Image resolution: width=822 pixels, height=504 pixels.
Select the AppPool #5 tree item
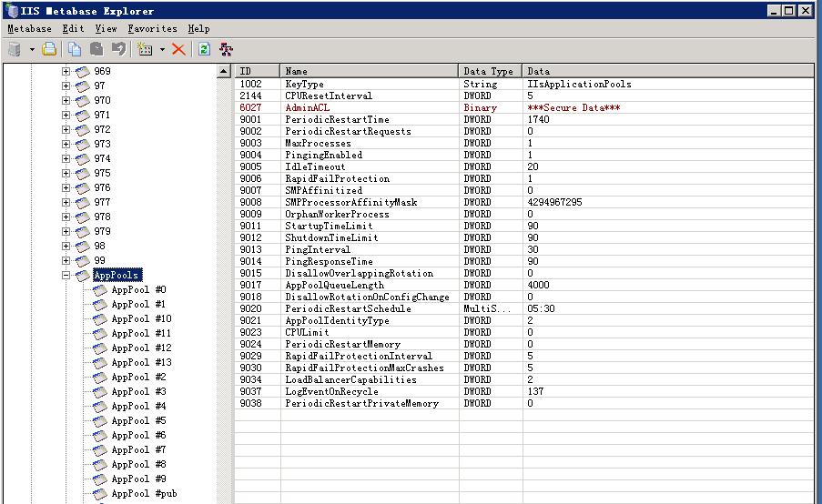tap(138, 420)
